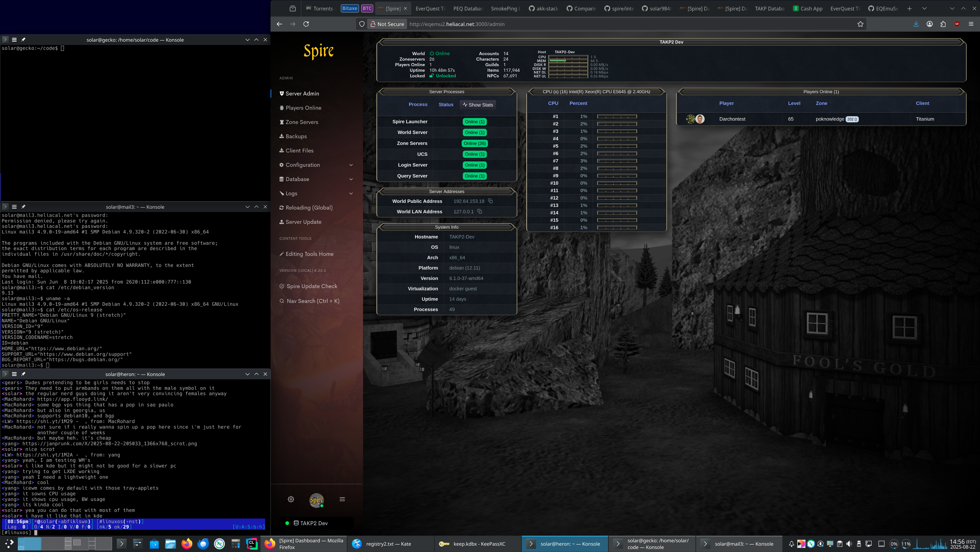This screenshot has width=980, height=552.
Task: Pin the mail3 Konsole window
Action: tap(23, 207)
